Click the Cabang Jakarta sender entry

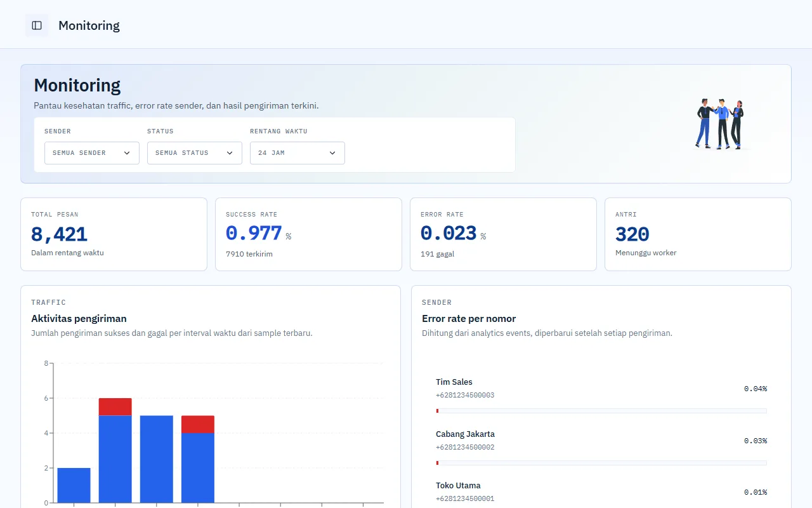pos(601,446)
